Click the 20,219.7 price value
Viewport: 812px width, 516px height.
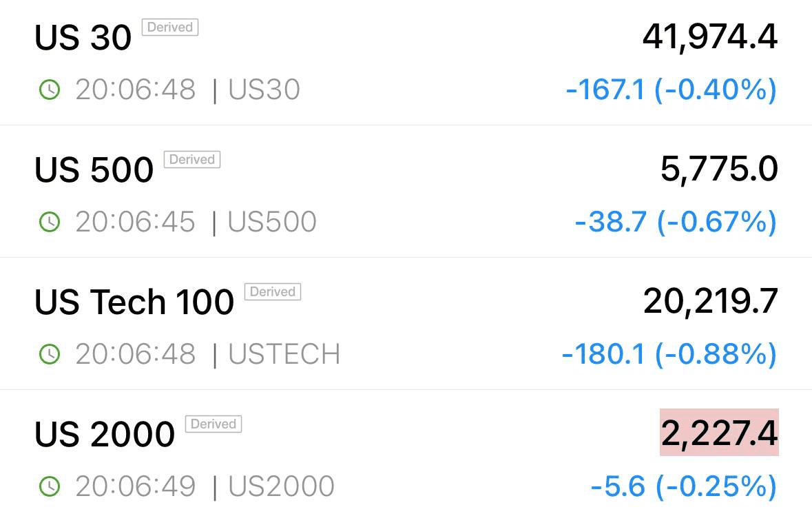(x=711, y=302)
